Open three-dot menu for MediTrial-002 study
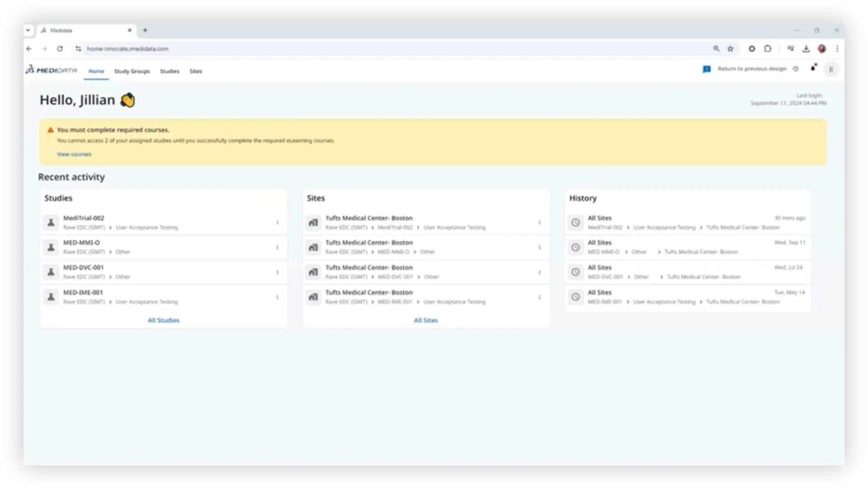 click(x=277, y=222)
